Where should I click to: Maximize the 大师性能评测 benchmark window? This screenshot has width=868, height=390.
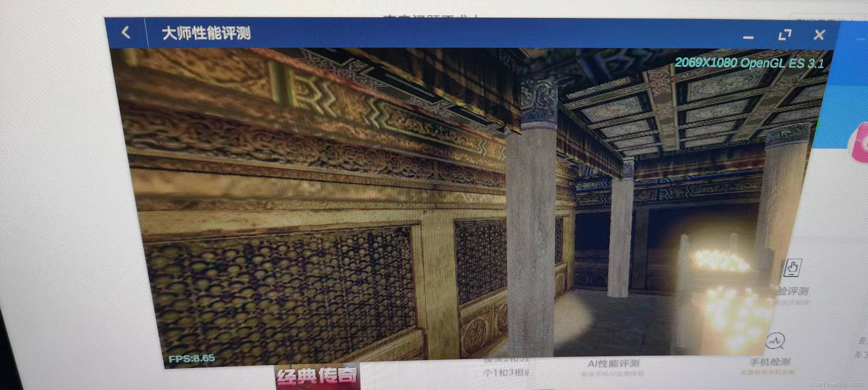tap(785, 35)
